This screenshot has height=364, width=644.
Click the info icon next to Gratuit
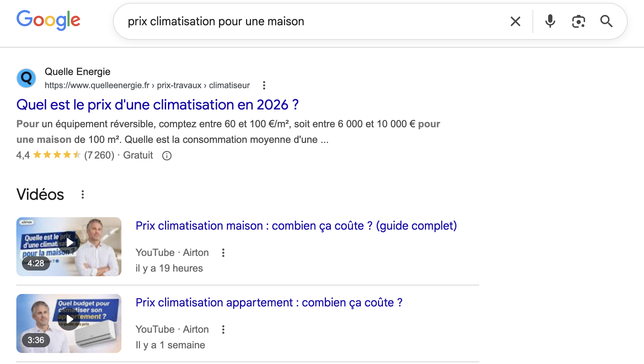(167, 156)
